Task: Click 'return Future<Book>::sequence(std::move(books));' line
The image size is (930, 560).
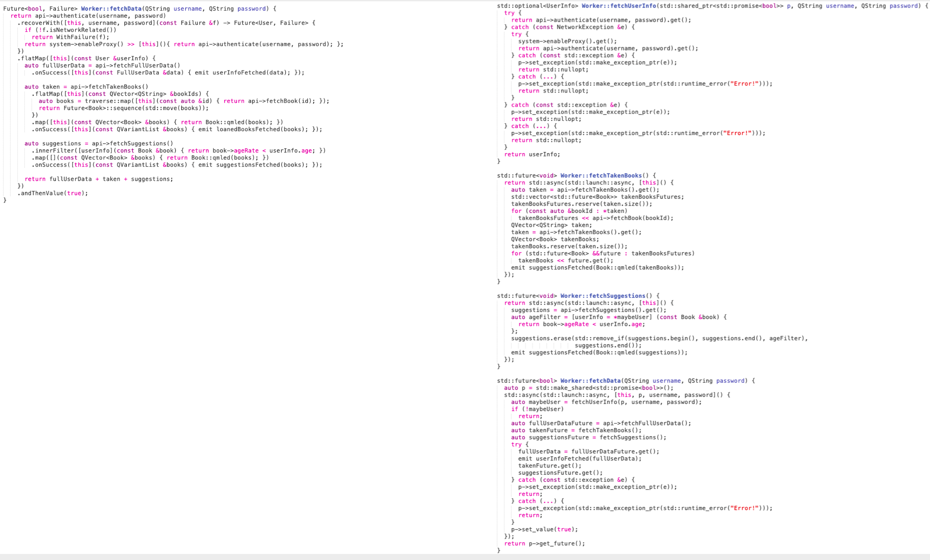Action: click(x=124, y=108)
